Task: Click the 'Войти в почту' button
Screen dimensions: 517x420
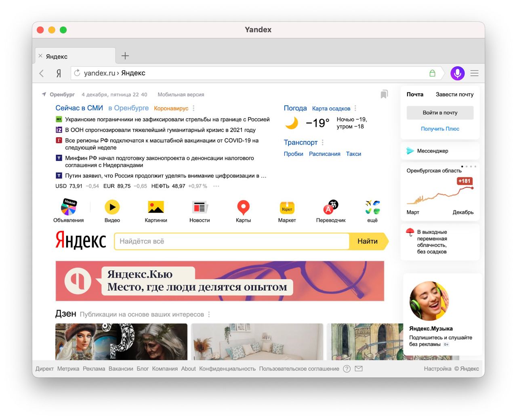Action: pyautogui.click(x=440, y=113)
